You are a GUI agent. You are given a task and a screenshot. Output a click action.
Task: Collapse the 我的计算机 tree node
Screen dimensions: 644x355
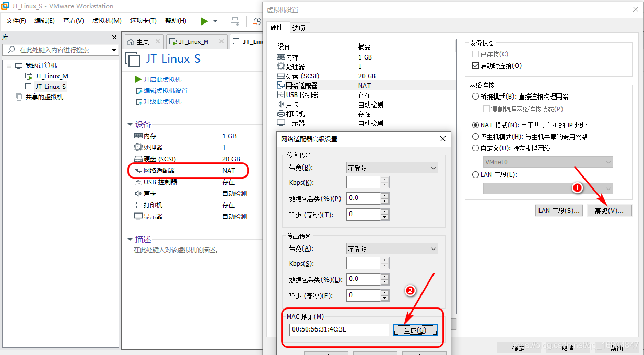9,66
